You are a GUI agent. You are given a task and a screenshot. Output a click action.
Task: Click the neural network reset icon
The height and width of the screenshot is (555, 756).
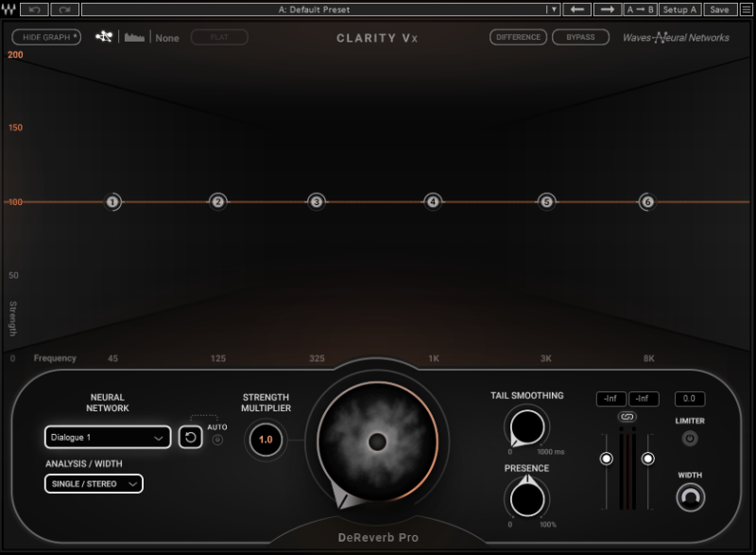click(x=191, y=438)
